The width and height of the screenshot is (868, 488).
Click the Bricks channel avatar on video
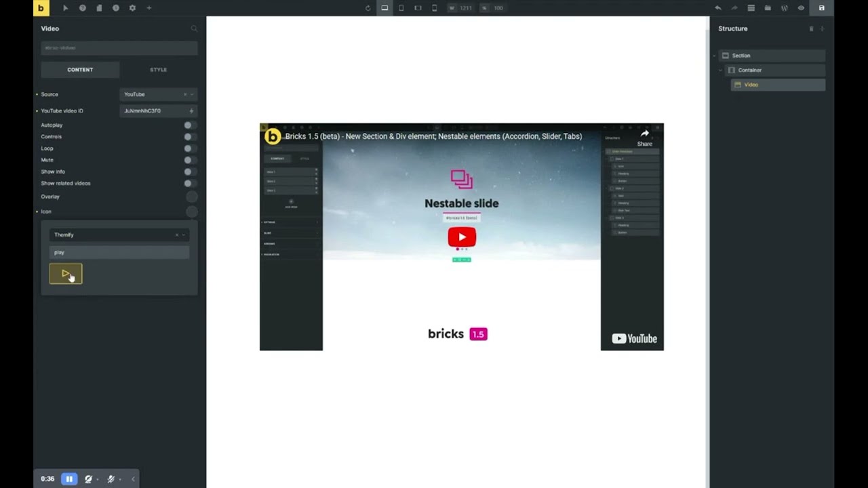point(272,136)
